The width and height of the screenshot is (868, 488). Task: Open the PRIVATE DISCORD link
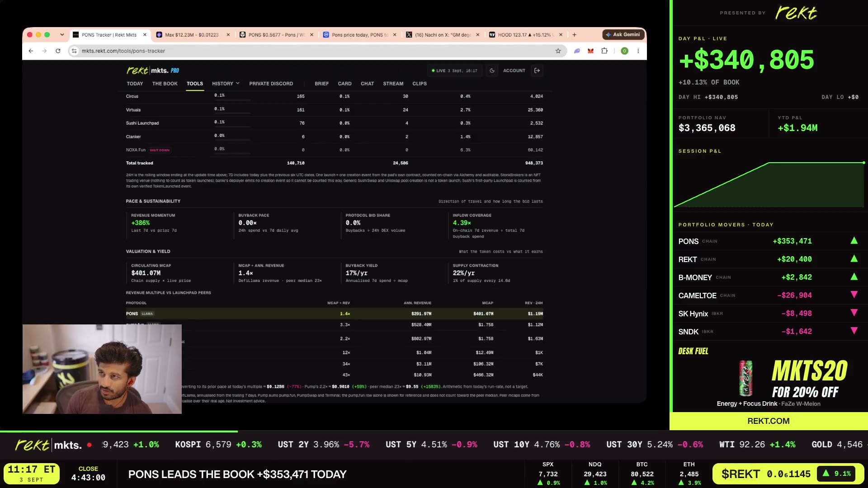(271, 84)
